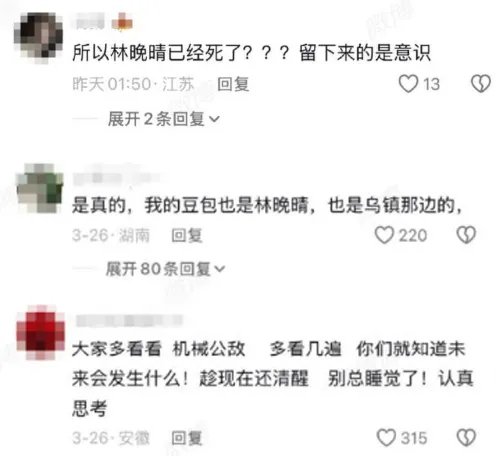The width and height of the screenshot is (501, 457).
Task: Expand 展开 2 条回复 thread
Action: point(163,119)
